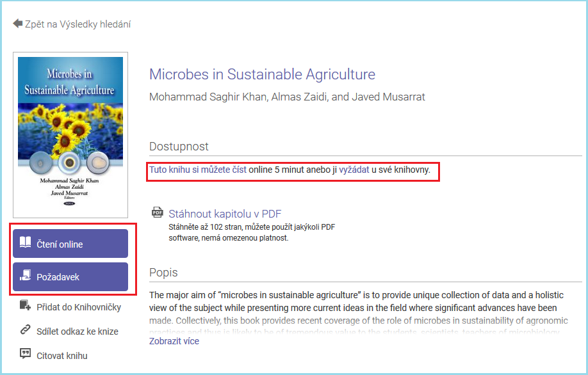Click the vyžádat link in availability text
Screen dimensions: 588x375
[x=354, y=171]
